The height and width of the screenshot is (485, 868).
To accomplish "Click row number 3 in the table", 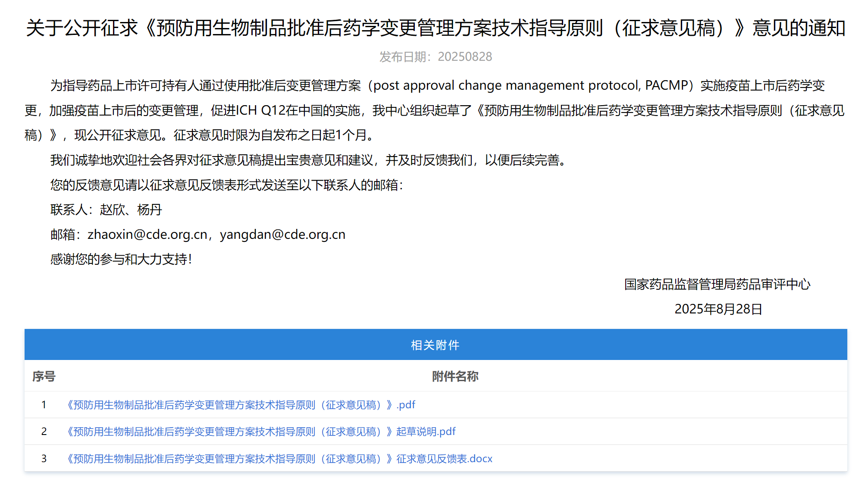I will (44, 459).
